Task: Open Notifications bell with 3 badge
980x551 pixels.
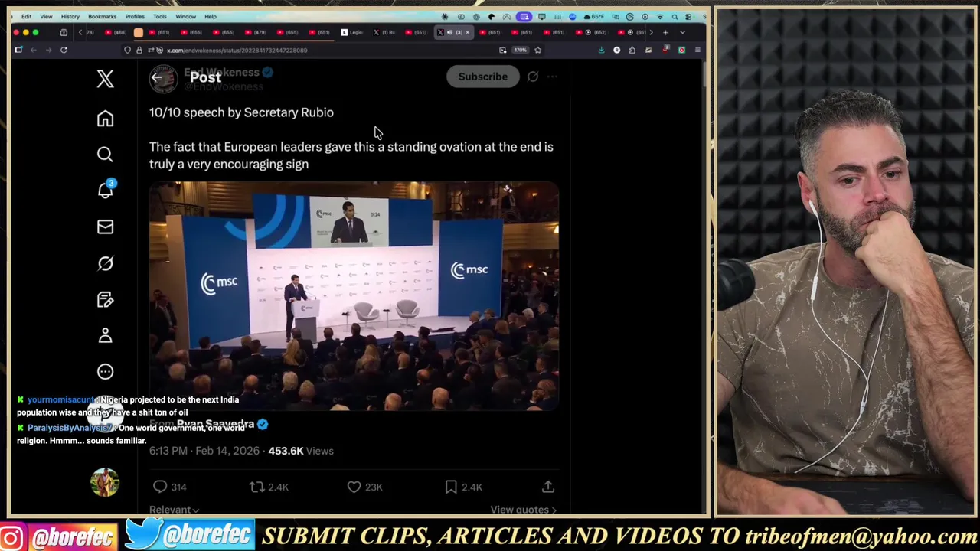Action: (105, 190)
